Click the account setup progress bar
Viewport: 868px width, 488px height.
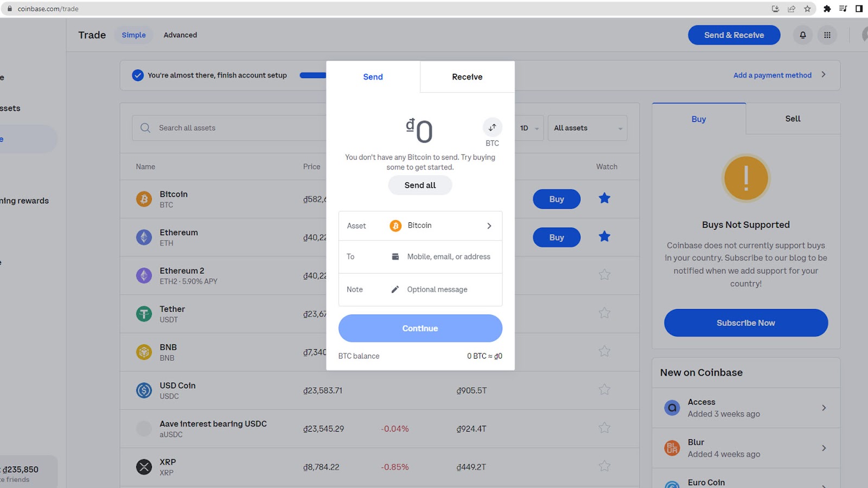tap(313, 75)
